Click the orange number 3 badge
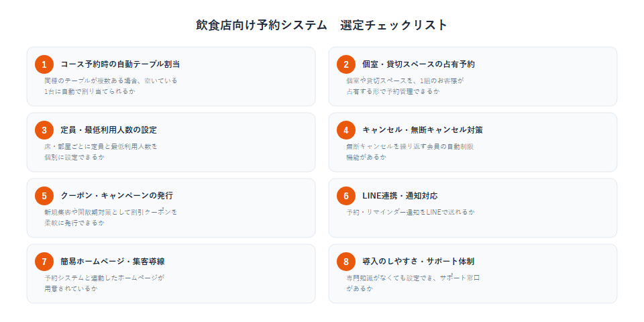644x322 pixels. tap(44, 130)
